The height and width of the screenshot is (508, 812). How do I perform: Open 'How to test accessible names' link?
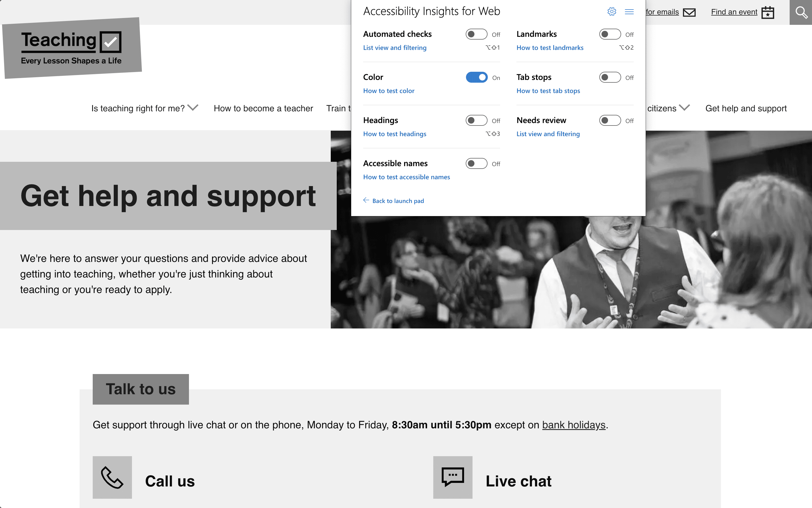[407, 177]
